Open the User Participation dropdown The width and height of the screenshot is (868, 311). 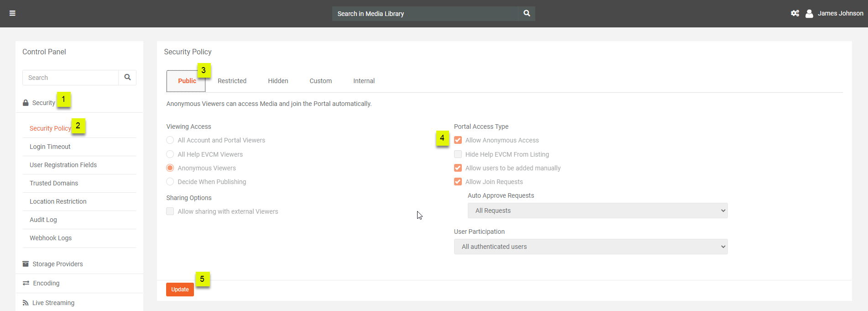pos(590,247)
